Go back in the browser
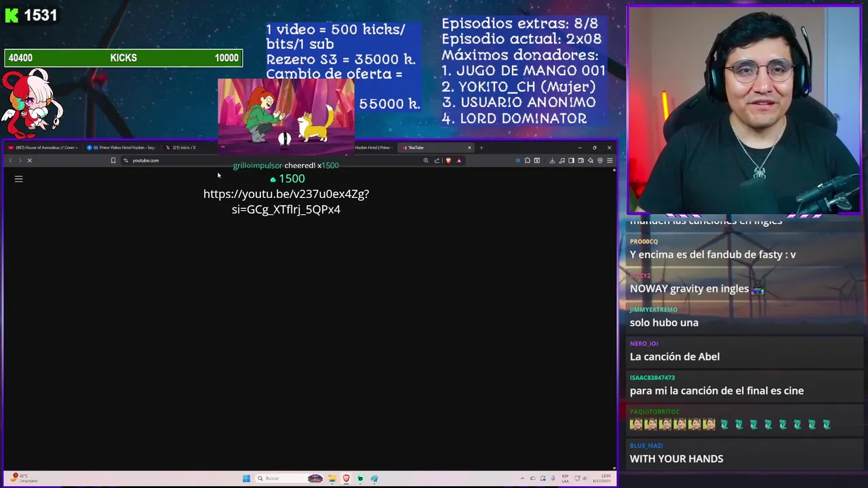 click(10, 161)
